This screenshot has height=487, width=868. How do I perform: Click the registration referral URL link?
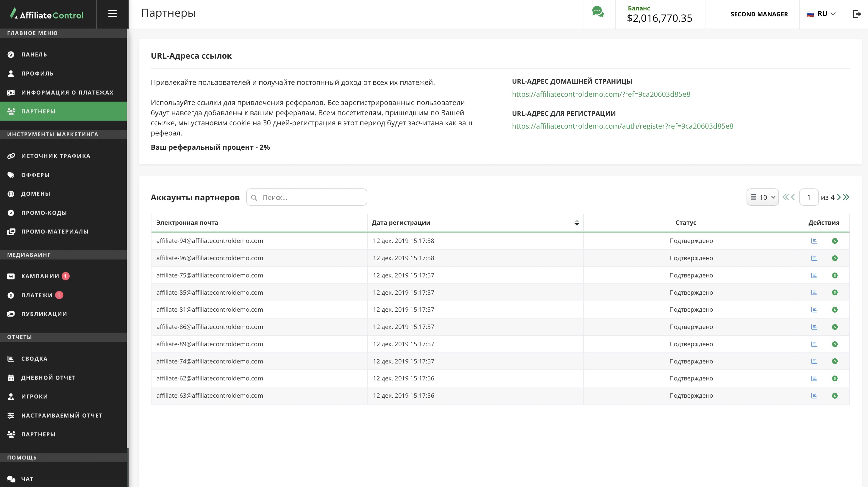tap(622, 126)
